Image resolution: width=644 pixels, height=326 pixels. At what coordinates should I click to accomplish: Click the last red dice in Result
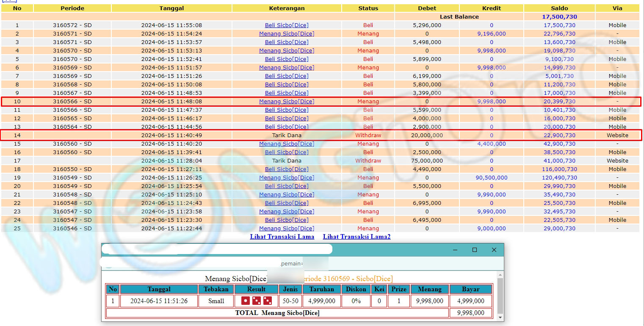click(x=268, y=301)
